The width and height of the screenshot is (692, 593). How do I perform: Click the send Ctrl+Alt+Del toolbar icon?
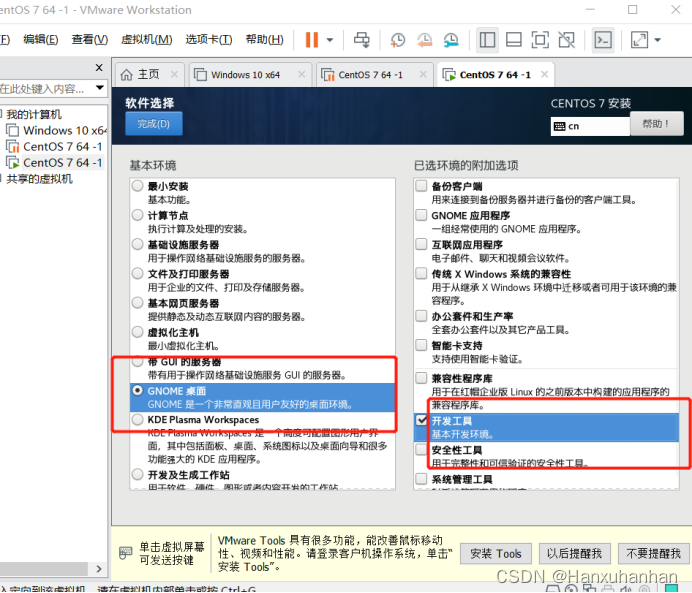[361, 40]
